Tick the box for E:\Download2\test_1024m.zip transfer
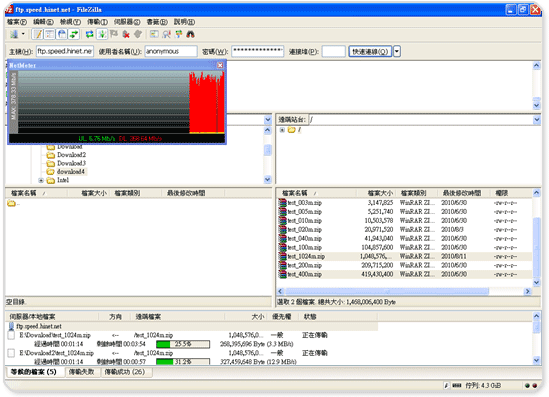 pos(11,353)
